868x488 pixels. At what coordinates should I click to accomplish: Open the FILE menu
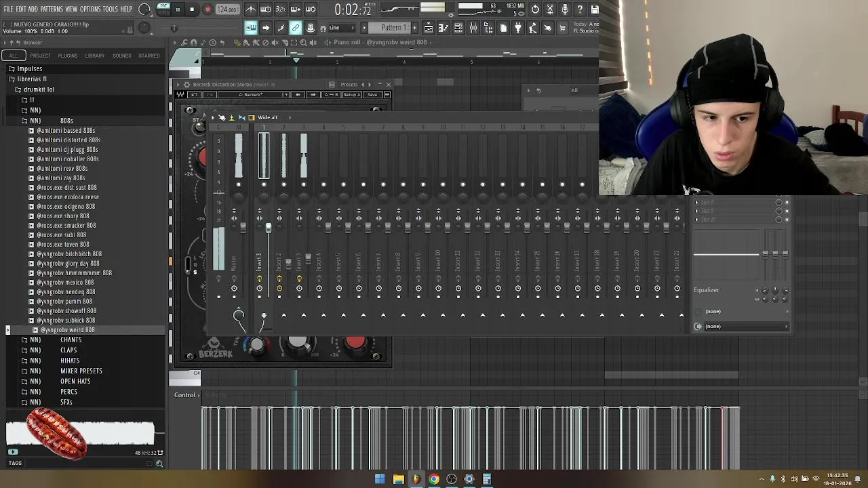[8, 9]
